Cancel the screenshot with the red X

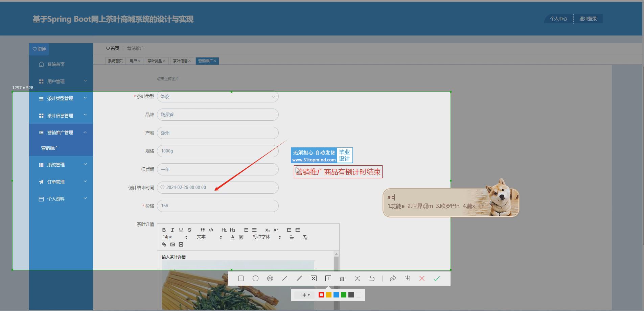[x=422, y=279]
